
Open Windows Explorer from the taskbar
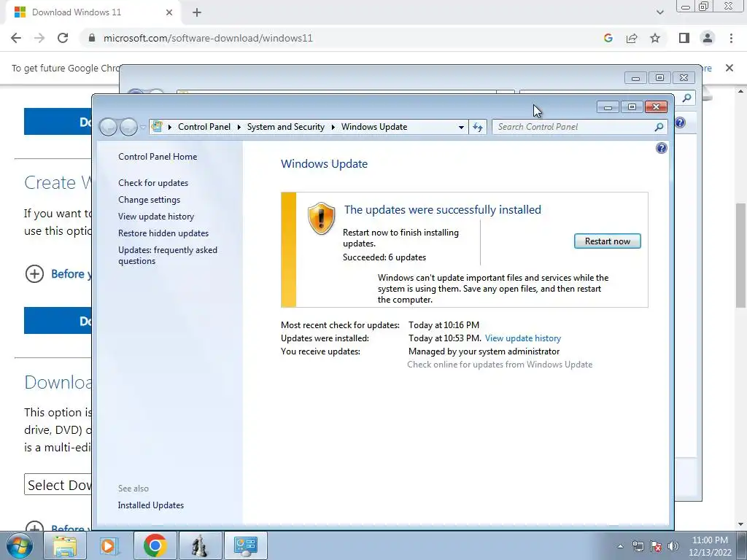pos(65,545)
